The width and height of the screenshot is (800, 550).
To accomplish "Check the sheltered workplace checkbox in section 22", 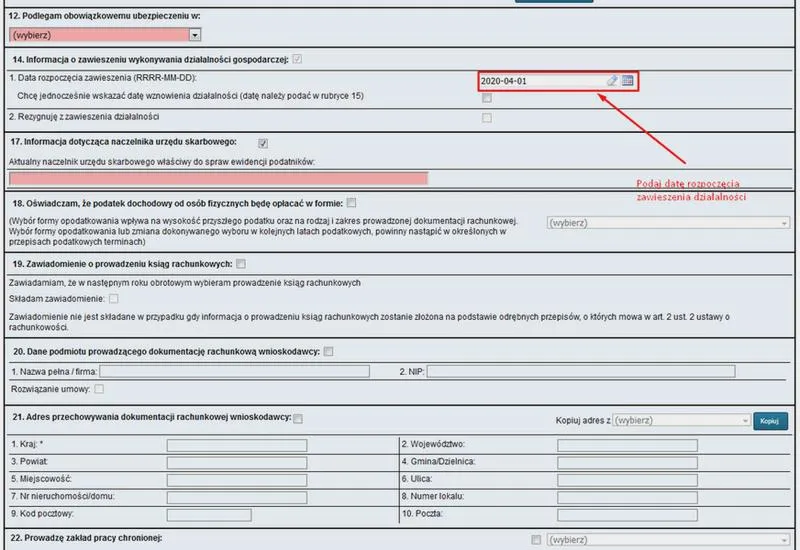I will [x=536, y=540].
